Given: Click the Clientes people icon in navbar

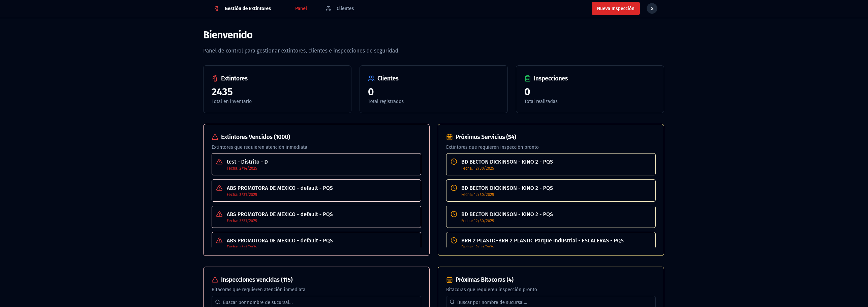Looking at the screenshot, I should [x=328, y=8].
